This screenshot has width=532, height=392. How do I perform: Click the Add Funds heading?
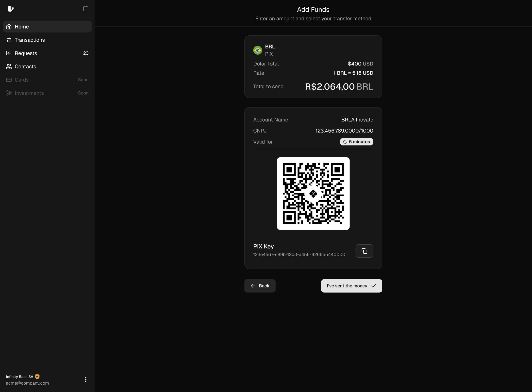point(313,10)
